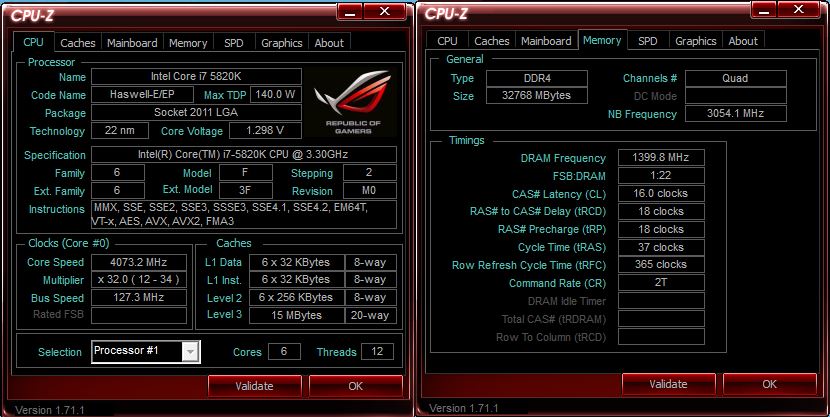Click the memory Size value 32768 MBytes
Screen dimensions: 830x417
click(537, 95)
